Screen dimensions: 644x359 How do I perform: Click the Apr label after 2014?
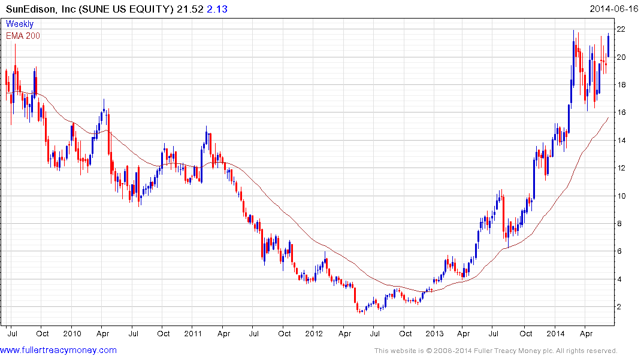pos(586,334)
